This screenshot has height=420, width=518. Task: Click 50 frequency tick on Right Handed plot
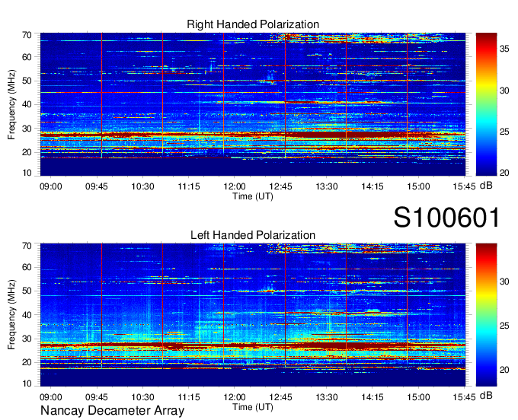tap(27, 81)
